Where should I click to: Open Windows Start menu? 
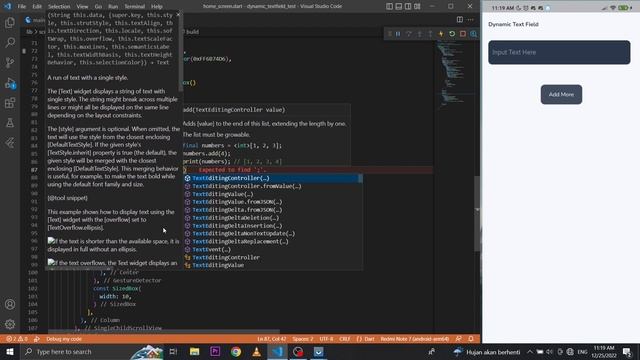[10, 352]
